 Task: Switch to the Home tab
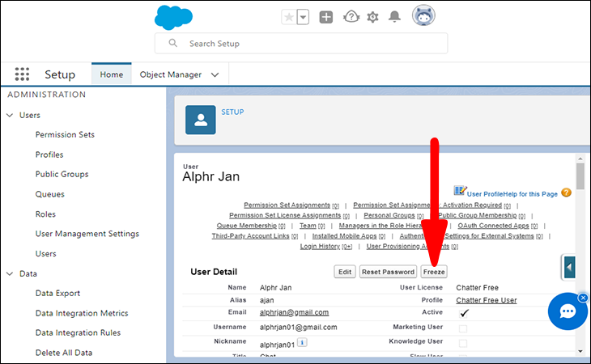[x=112, y=74]
